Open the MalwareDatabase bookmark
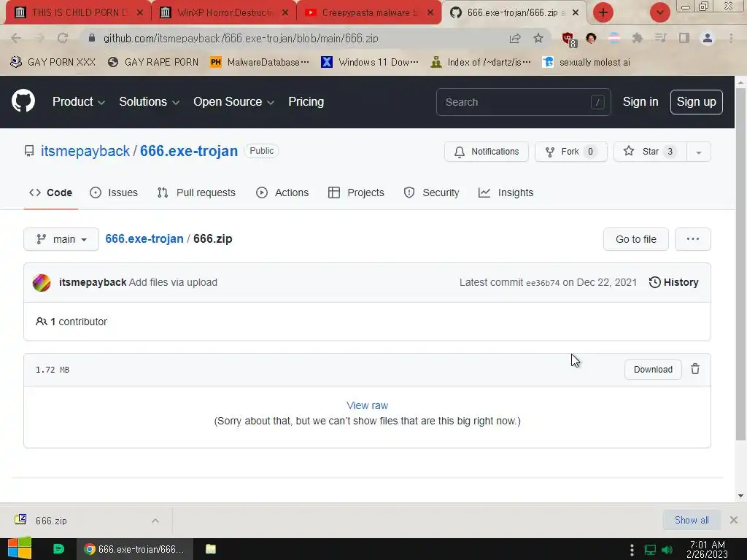 coord(260,62)
